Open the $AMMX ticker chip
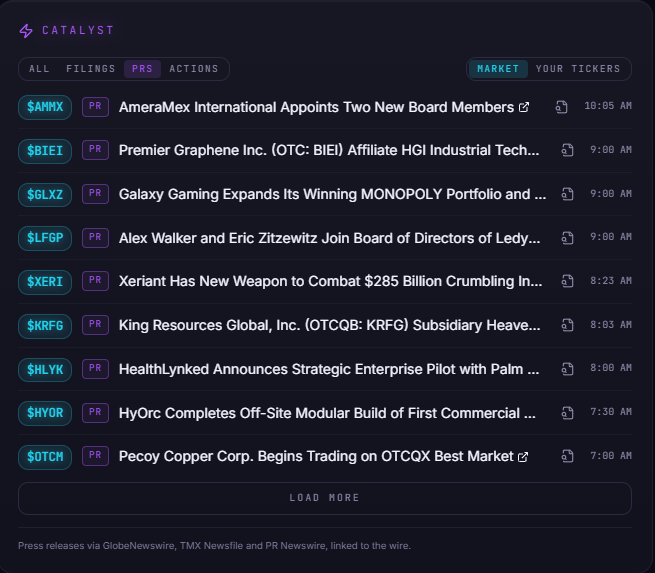Image resolution: width=655 pixels, height=573 pixels. [x=45, y=107]
